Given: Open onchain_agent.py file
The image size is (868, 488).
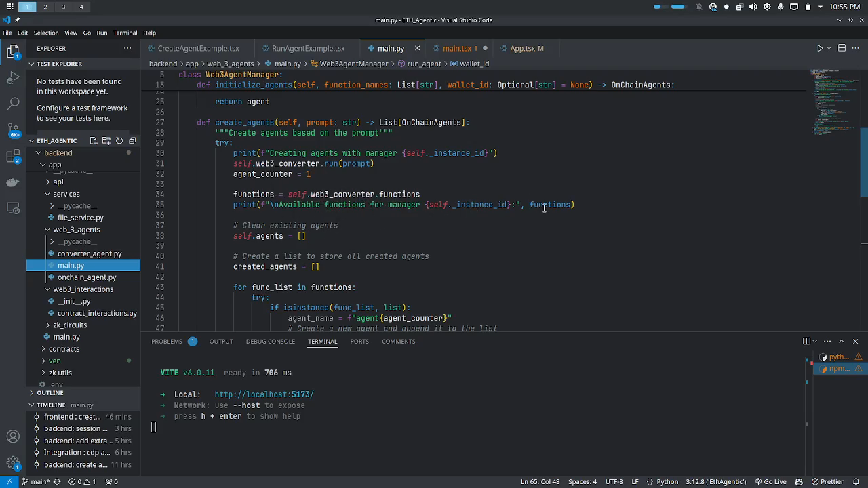Looking at the screenshot, I should pos(87,277).
